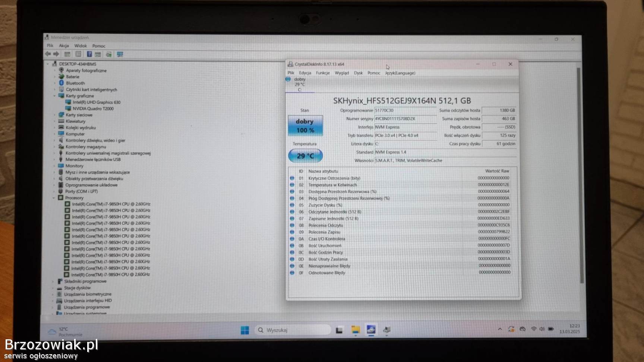Click the status dot of attribute 05 Zużycie Dysku

pyautogui.click(x=292, y=205)
